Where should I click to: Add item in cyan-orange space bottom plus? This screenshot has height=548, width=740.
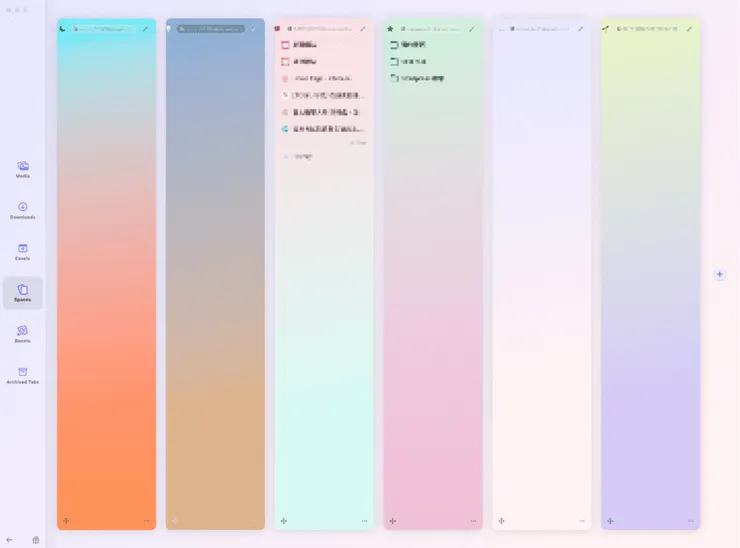point(66,521)
